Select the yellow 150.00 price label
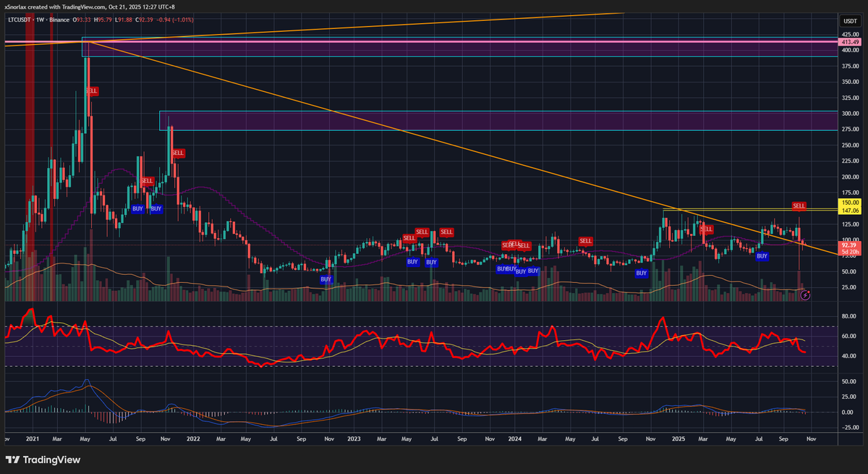This screenshot has height=474, width=868. pos(848,203)
